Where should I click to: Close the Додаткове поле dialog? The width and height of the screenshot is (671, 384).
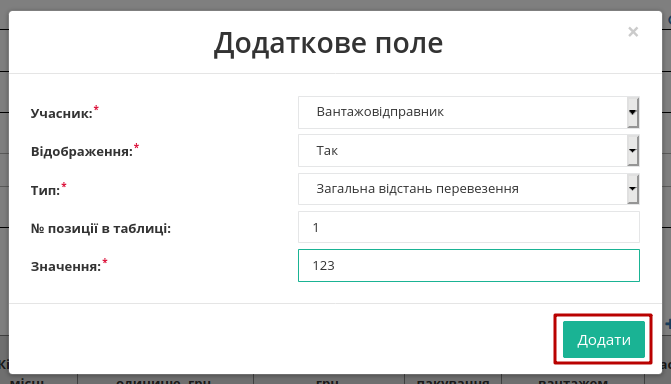click(x=633, y=32)
